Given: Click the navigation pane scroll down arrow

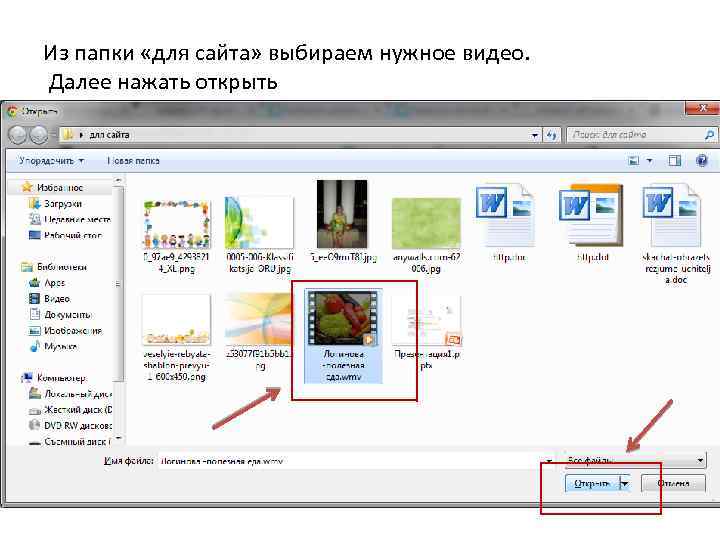Looking at the screenshot, I should (x=118, y=439).
